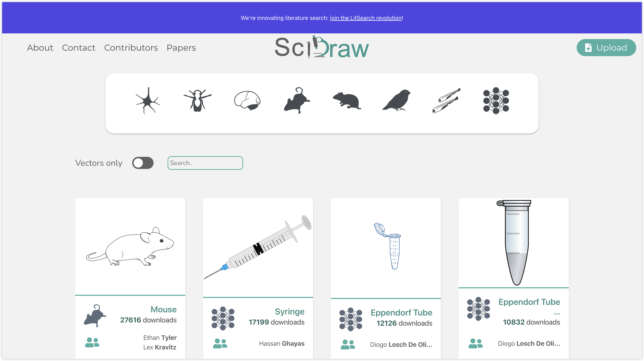Open the About menu item
This screenshot has height=361, width=644.
(40, 47)
